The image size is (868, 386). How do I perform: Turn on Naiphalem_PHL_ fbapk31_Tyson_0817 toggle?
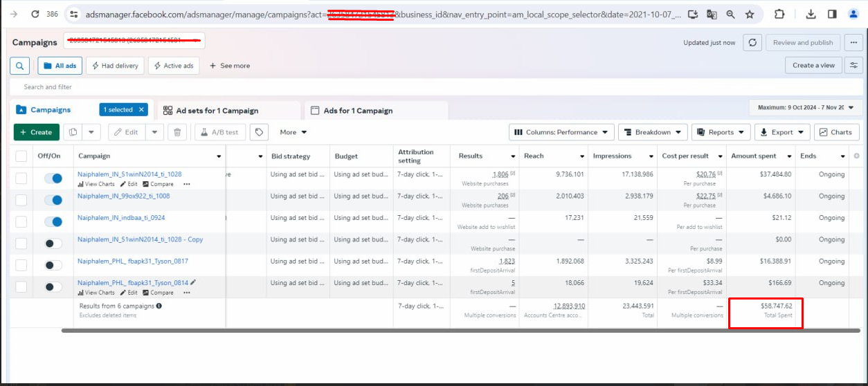[53, 265]
